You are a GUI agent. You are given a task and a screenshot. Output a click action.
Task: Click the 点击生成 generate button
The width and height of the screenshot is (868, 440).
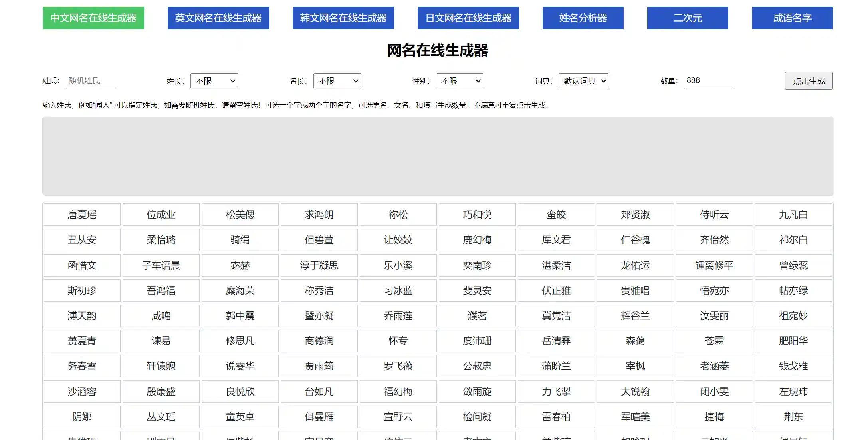coord(809,80)
